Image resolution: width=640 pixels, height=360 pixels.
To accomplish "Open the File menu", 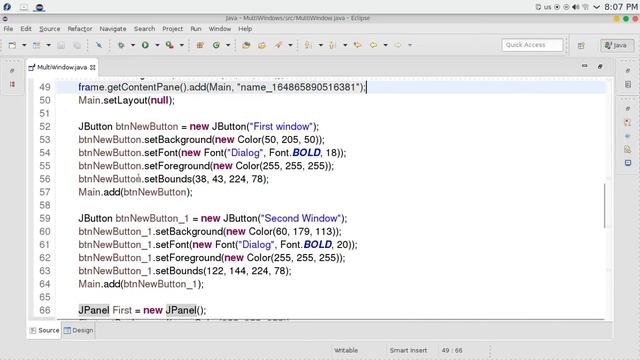I will pos(8,29).
